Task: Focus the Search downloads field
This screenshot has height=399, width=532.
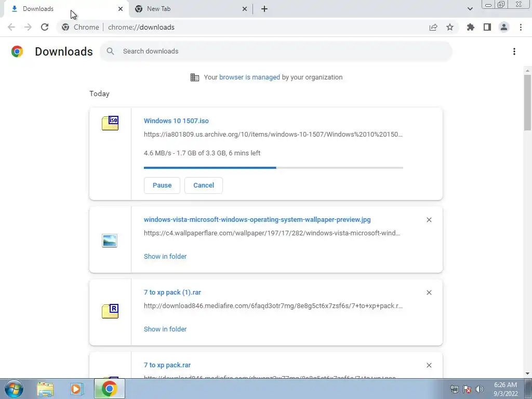Action: tap(276, 51)
